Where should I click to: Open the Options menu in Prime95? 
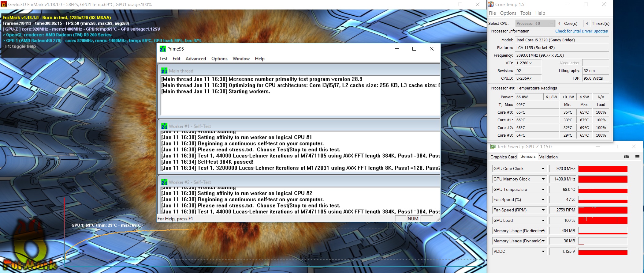click(x=219, y=59)
